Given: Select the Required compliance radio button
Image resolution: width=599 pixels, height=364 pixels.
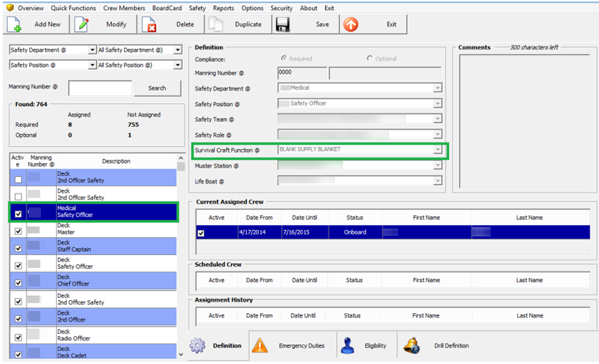Looking at the screenshot, I should 284,58.
